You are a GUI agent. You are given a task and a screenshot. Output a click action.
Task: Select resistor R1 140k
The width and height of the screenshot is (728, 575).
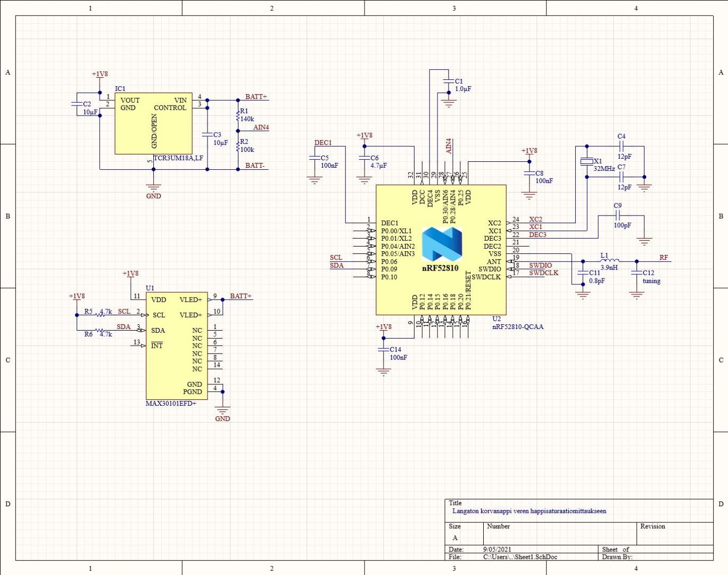click(x=238, y=115)
